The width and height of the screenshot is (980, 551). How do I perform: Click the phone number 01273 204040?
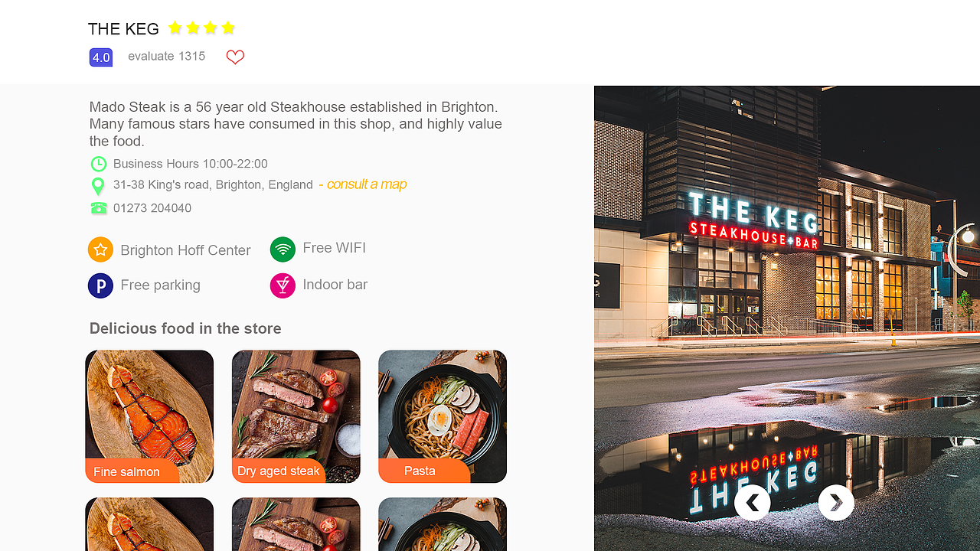click(152, 208)
